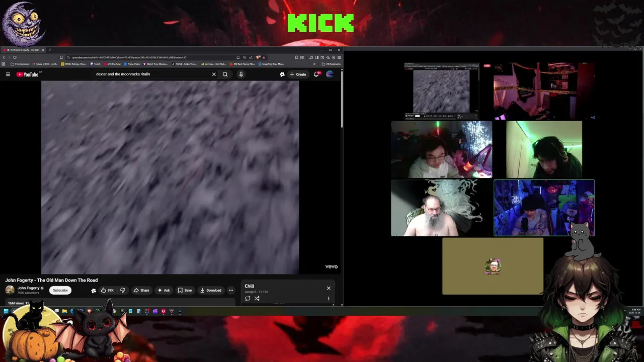Open the browser apps grid icon on bookmarks bar
This screenshot has height=362, width=644.
tap(4, 64)
